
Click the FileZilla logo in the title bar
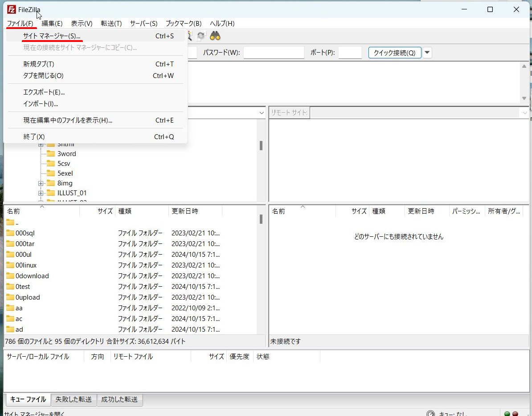coord(11,9)
